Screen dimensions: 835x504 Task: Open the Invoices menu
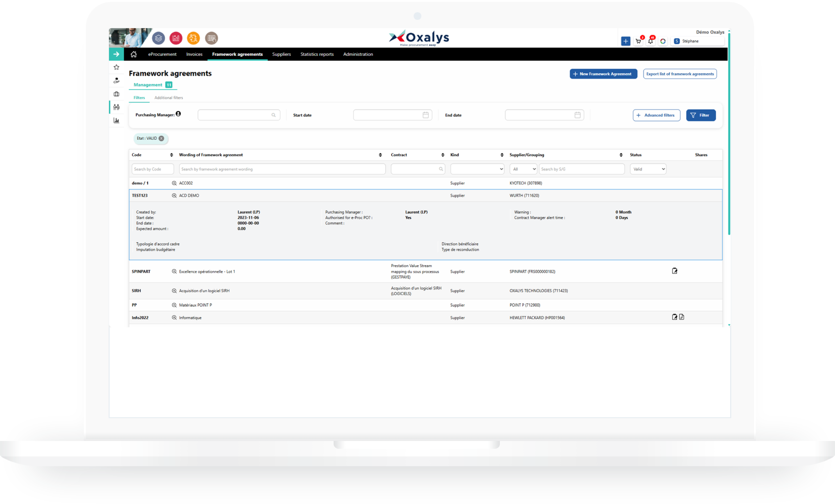(x=194, y=54)
